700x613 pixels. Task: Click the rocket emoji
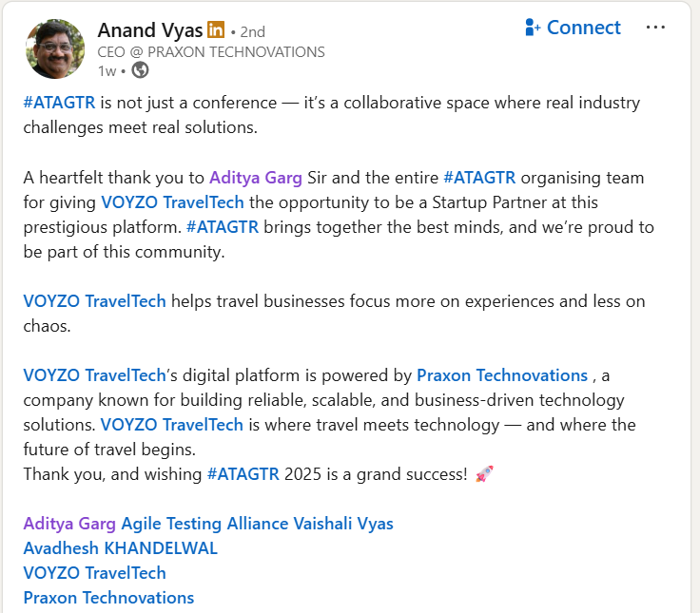[484, 474]
